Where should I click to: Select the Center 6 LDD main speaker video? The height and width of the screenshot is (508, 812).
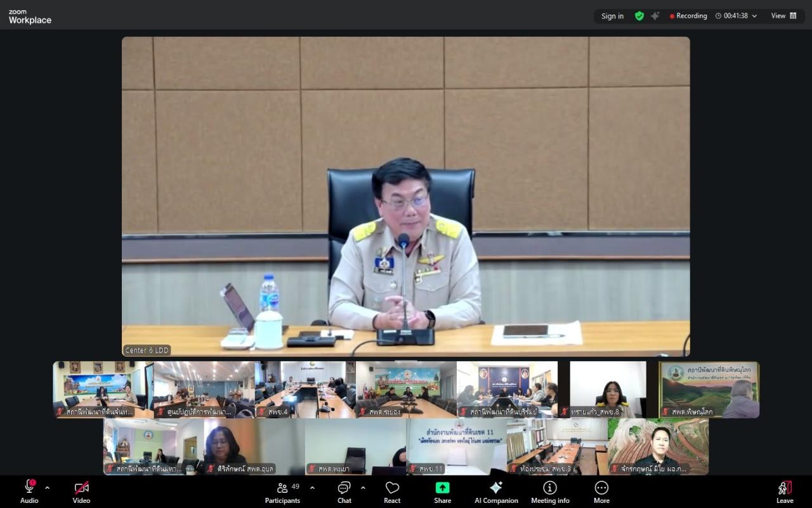tap(406, 196)
